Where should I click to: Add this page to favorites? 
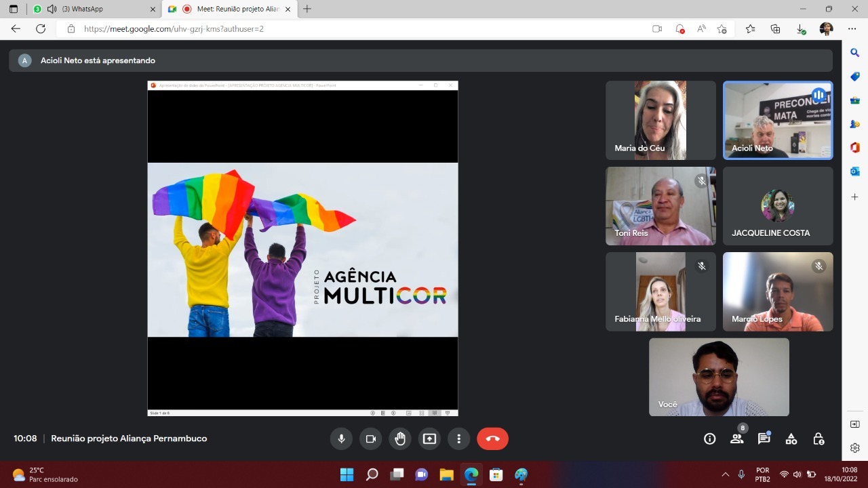pyautogui.click(x=722, y=29)
